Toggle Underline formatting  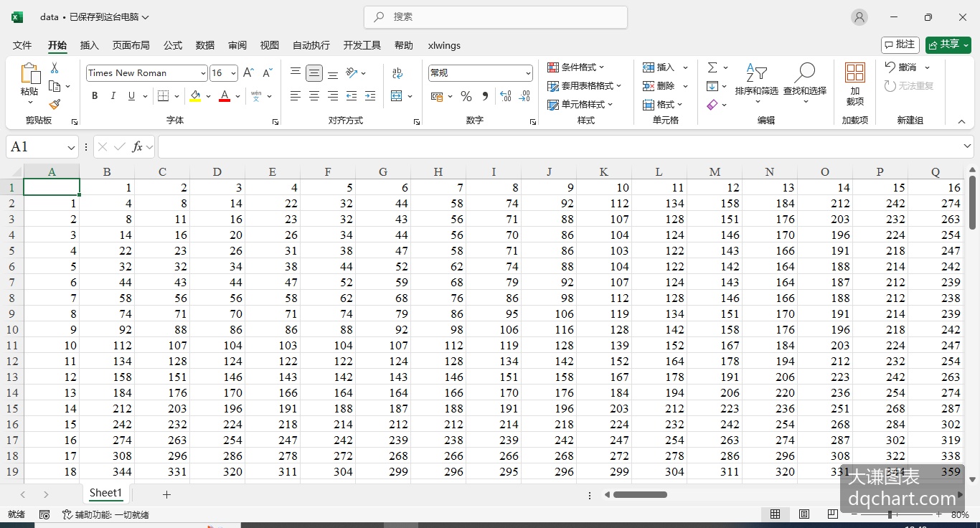(131, 96)
